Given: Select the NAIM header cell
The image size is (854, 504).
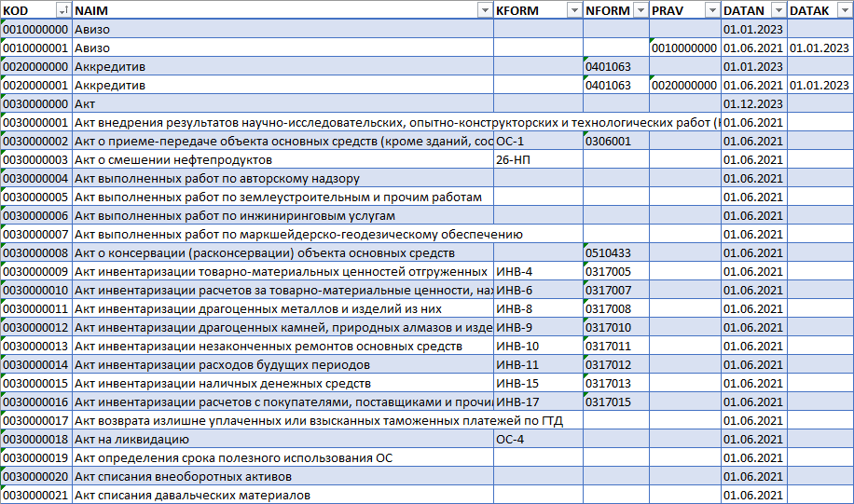Looking at the screenshot, I should point(282,10).
